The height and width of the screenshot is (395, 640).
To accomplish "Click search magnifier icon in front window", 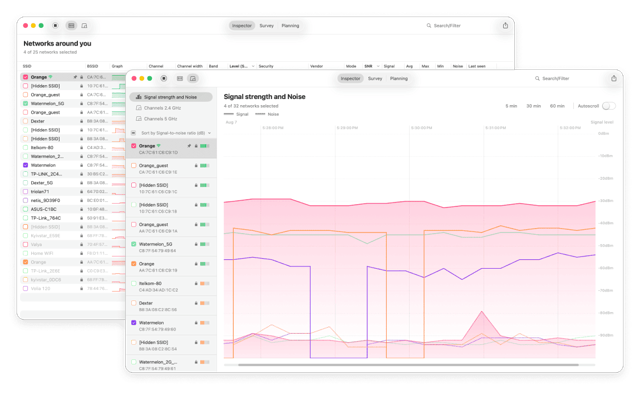I will coord(537,78).
